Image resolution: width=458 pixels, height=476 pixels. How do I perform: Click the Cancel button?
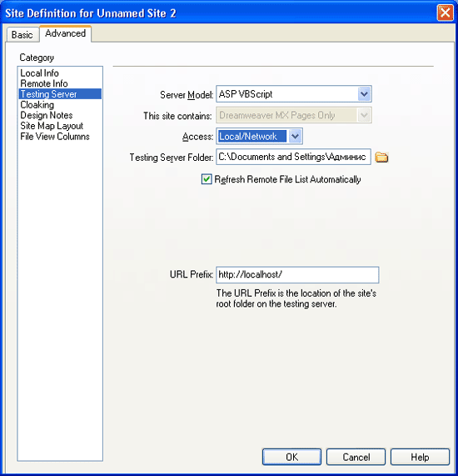pos(356,457)
